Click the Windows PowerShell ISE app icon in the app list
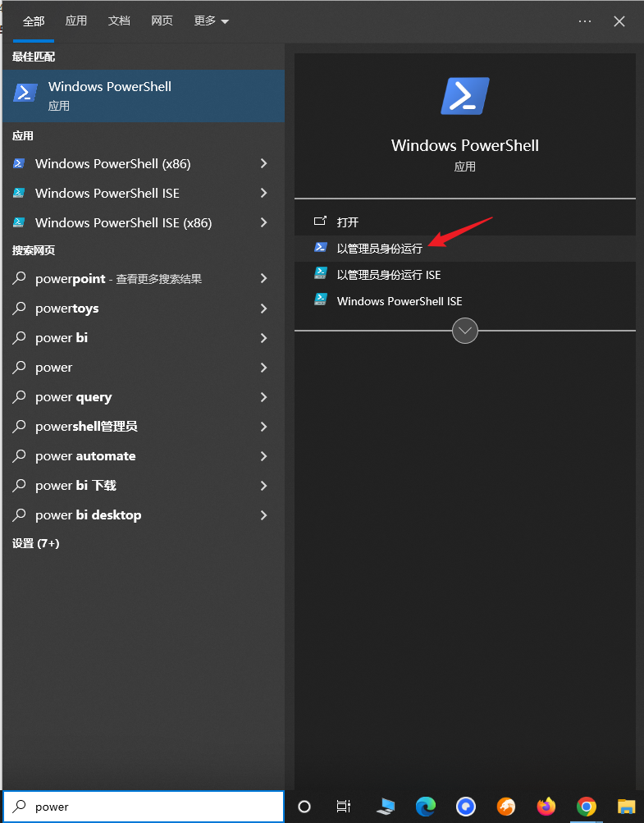 tap(19, 193)
